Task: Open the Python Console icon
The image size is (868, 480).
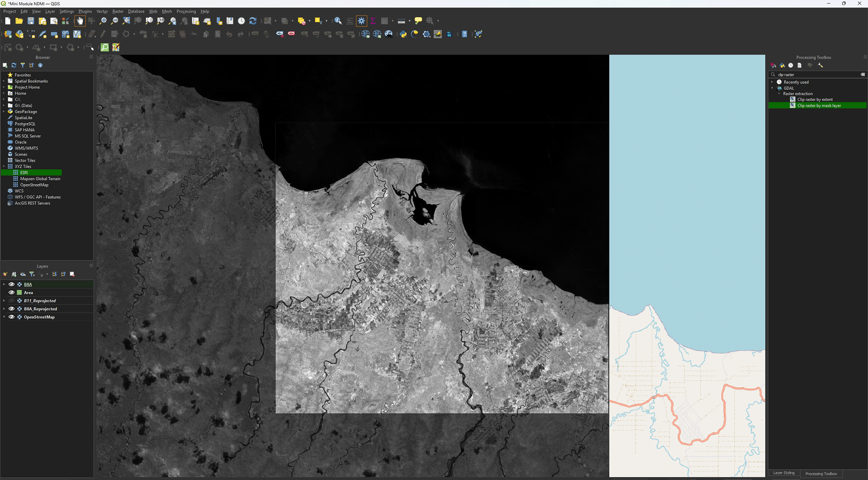Action: [403, 34]
